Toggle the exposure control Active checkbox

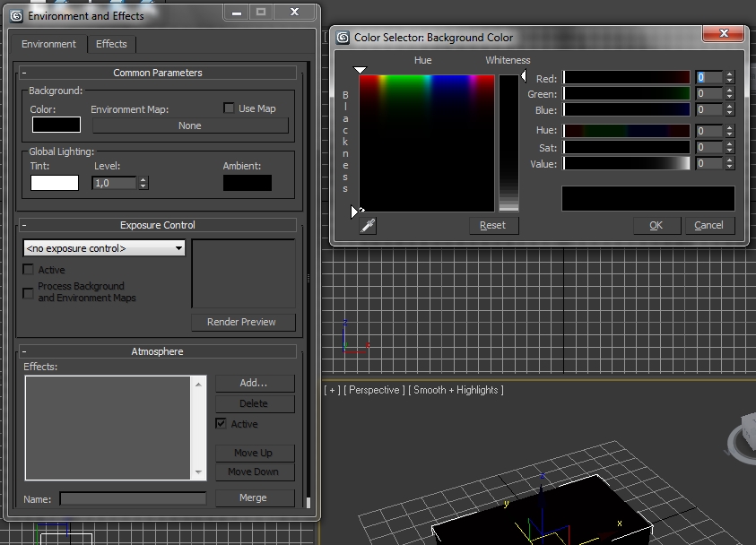(x=29, y=270)
